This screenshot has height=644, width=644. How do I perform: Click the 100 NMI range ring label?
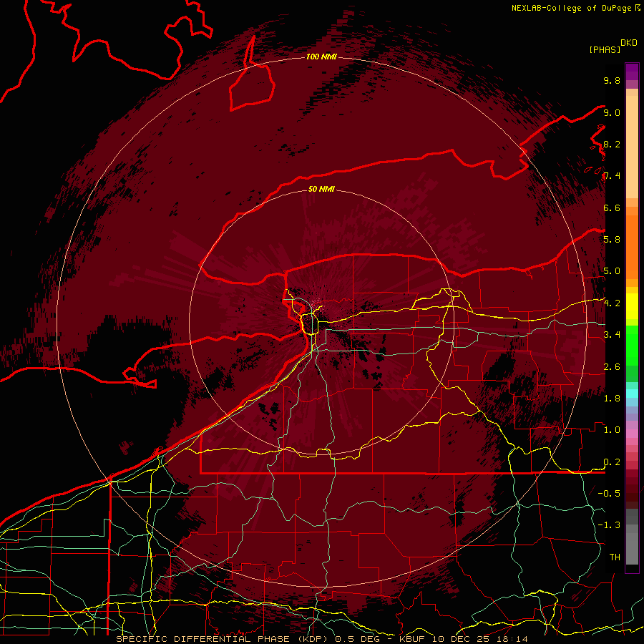(x=321, y=57)
